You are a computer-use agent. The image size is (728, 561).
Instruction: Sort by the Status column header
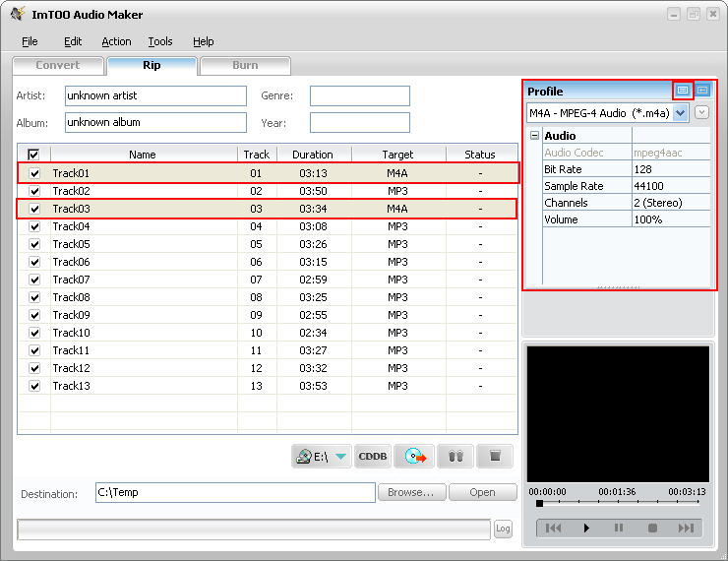(x=480, y=155)
